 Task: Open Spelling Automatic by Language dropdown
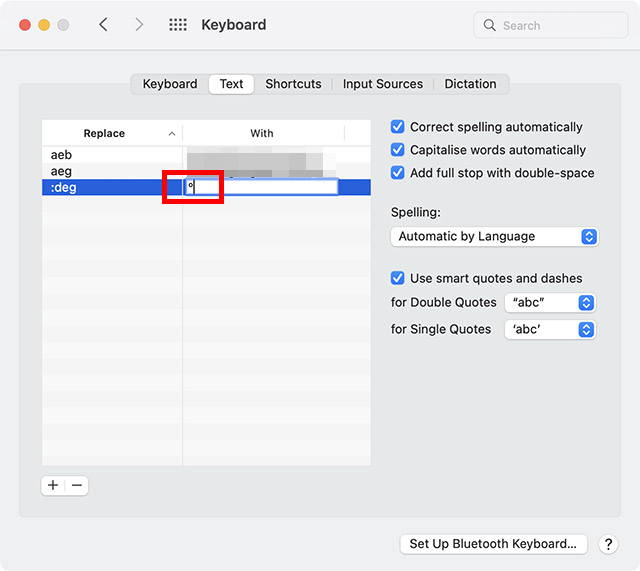(494, 237)
